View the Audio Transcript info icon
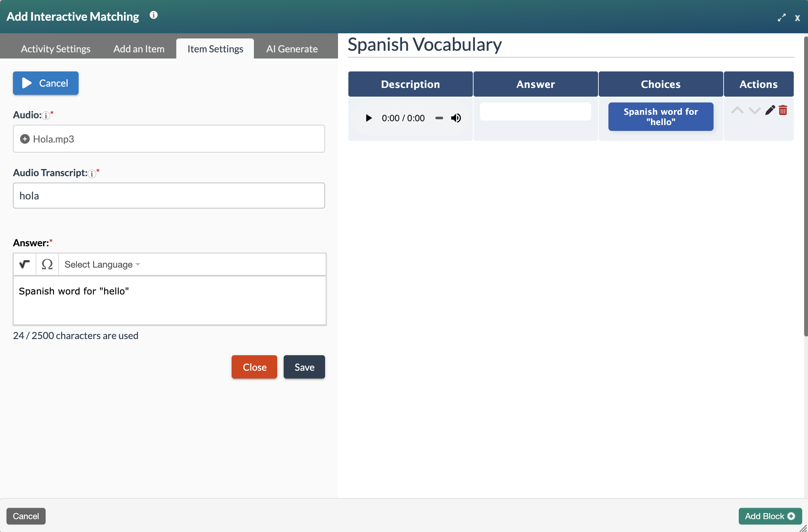This screenshot has height=532, width=808. click(92, 174)
